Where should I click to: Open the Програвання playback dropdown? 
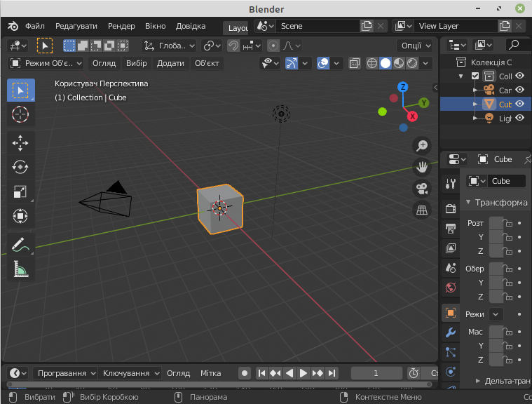(65, 373)
